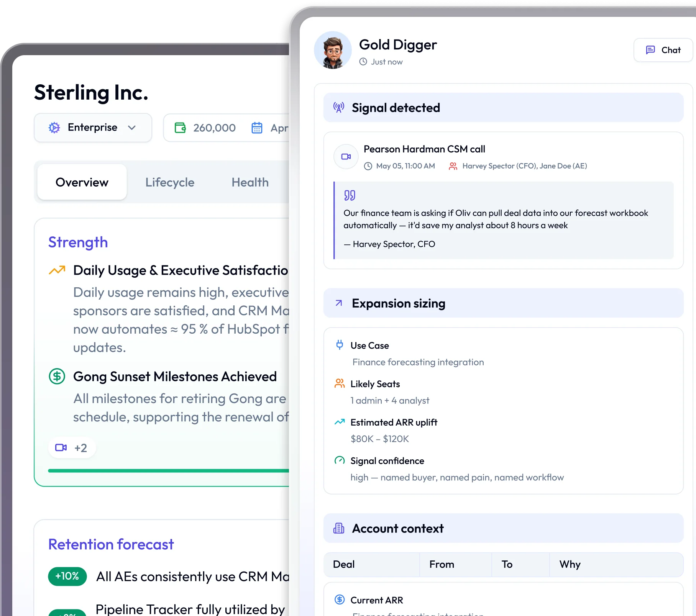The height and width of the screenshot is (616, 696).
Task: Click the 1 admin + 4 analyst value
Action: pyautogui.click(x=390, y=400)
